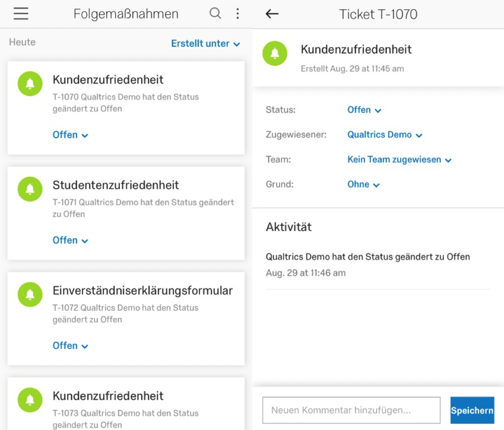This screenshot has width=504, height=430.
Task: Click the 'Grund:' field label
Action: pos(279,185)
